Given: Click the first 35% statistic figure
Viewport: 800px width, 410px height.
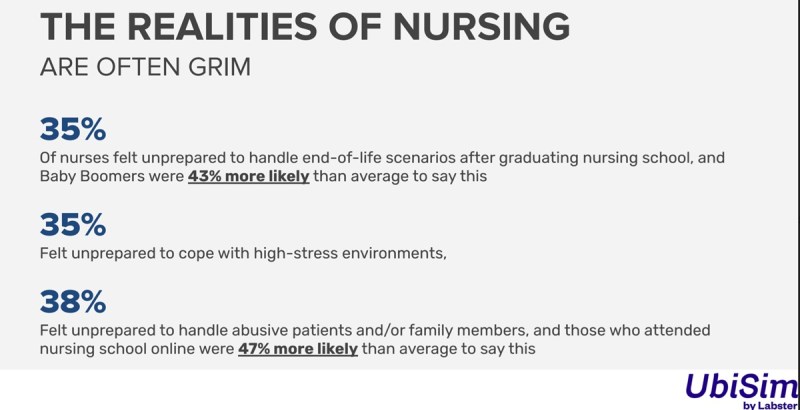Looking at the screenshot, I should (x=73, y=130).
